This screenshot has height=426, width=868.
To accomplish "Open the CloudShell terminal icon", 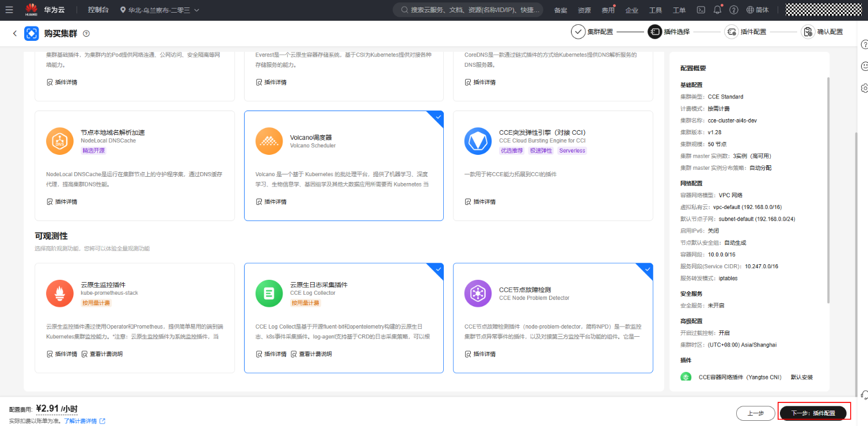I will (701, 10).
